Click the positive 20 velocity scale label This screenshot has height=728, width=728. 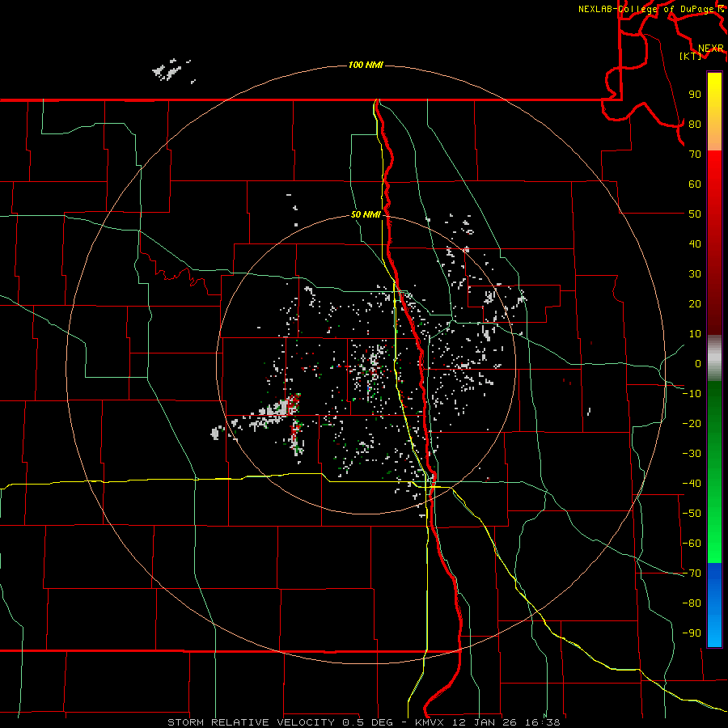pyautogui.click(x=695, y=303)
